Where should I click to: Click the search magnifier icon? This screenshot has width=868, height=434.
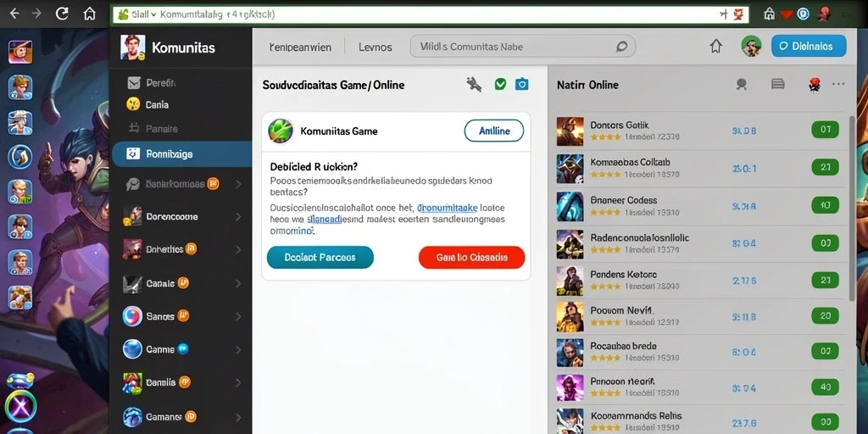tap(621, 47)
